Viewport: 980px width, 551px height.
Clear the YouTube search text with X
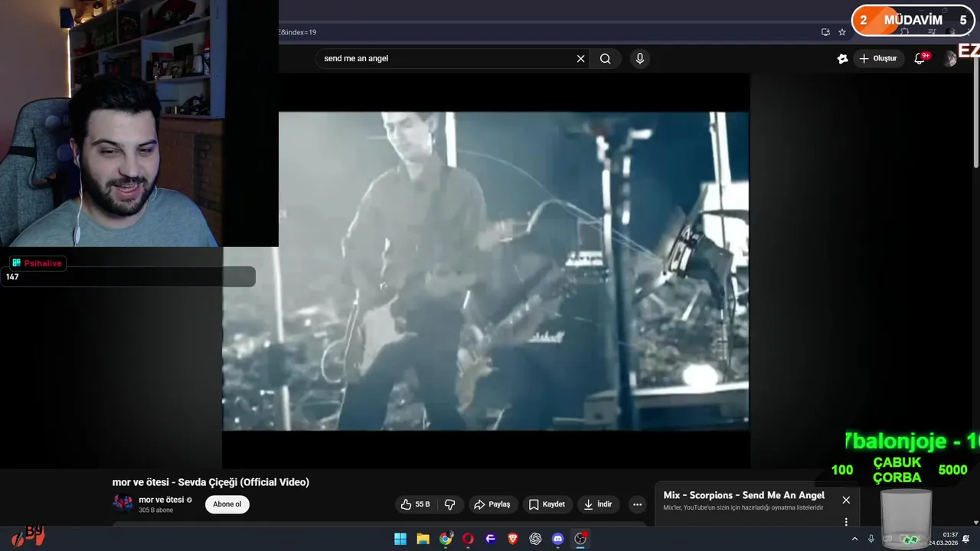tap(580, 59)
